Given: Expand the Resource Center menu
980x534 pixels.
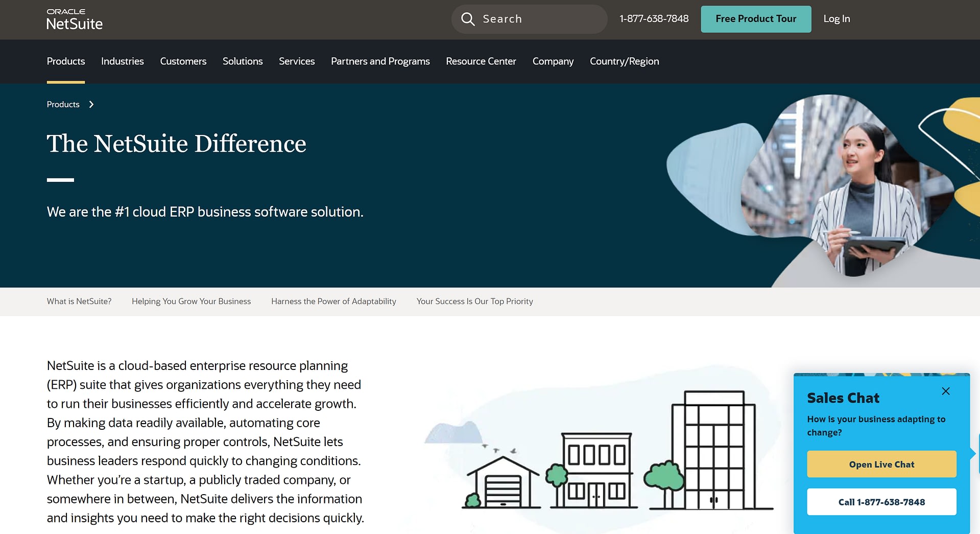Looking at the screenshot, I should 481,61.
